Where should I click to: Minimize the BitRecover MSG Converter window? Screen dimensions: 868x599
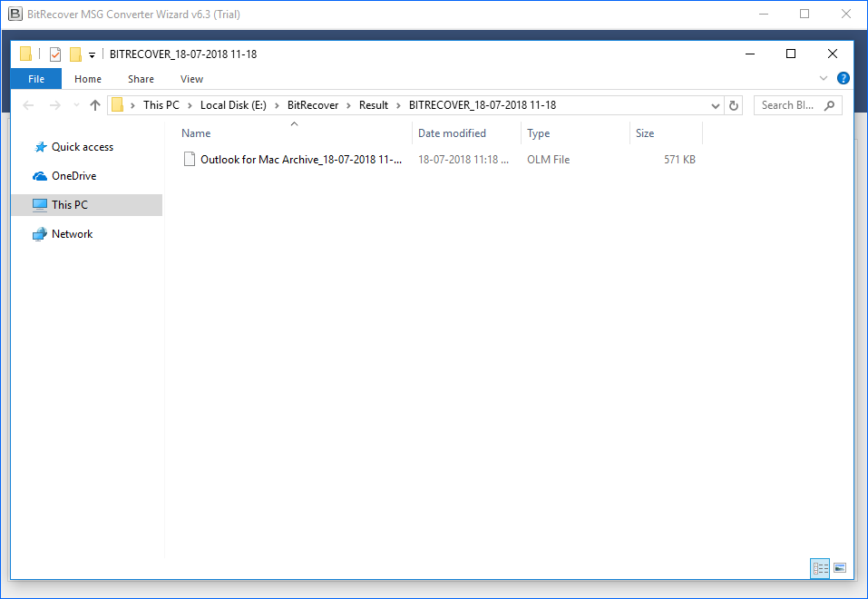(764, 15)
